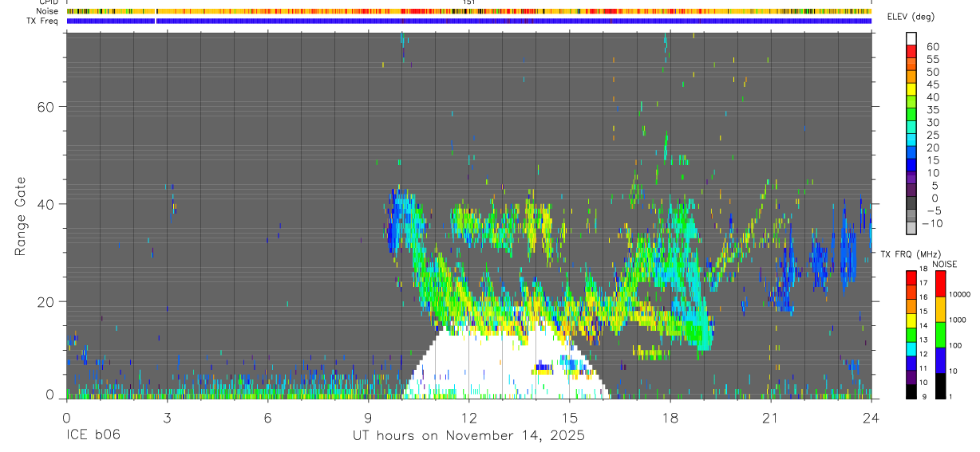Click the "Noise" row label above the plot

48,11
